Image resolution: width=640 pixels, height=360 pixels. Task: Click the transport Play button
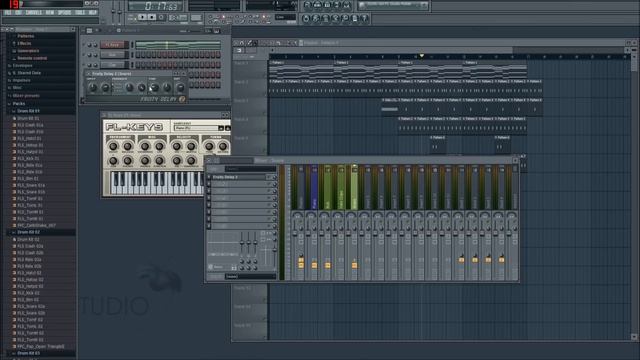click(x=142, y=18)
